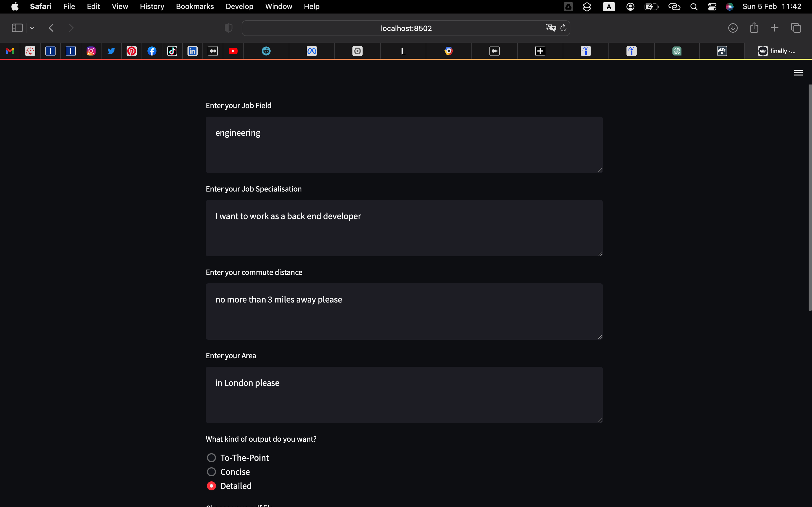Screen dimensions: 812x507
Task: Open the tab overview icon
Action: [x=796, y=28]
